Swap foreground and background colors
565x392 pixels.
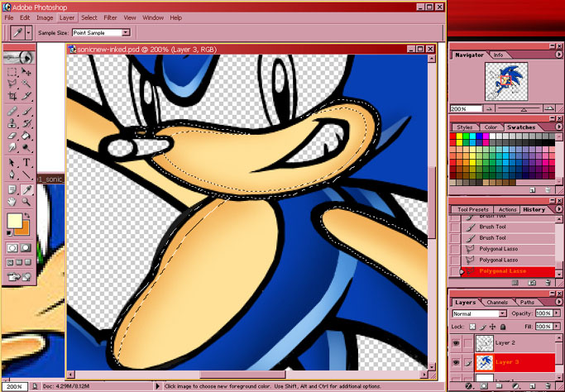[27, 216]
